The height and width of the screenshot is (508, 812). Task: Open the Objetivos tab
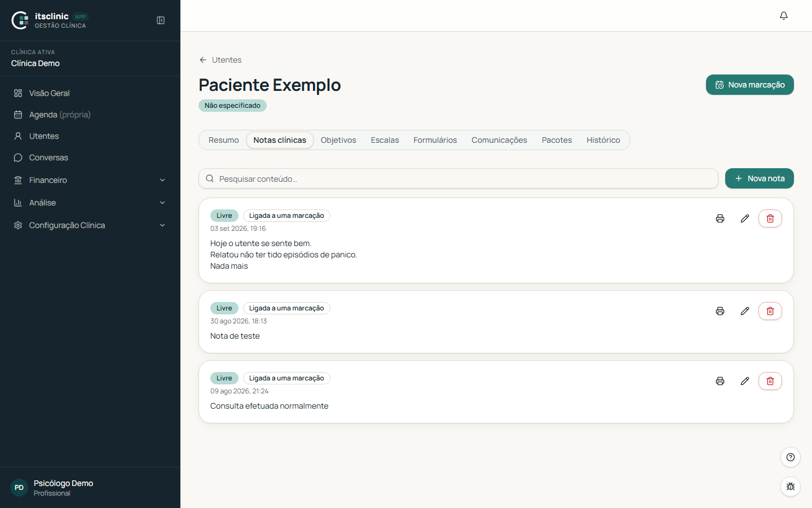(x=338, y=140)
